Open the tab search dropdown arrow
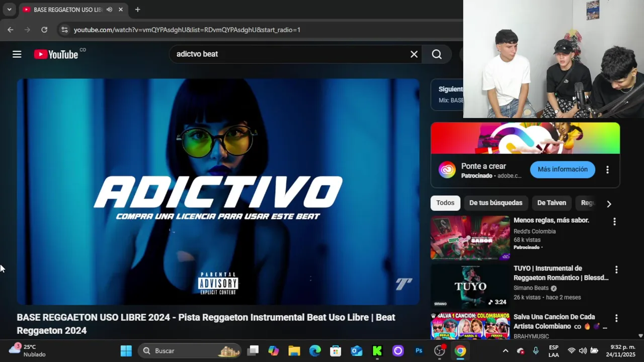Image resolution: width=644 pixels, height=362 pixels. [9, 10]
